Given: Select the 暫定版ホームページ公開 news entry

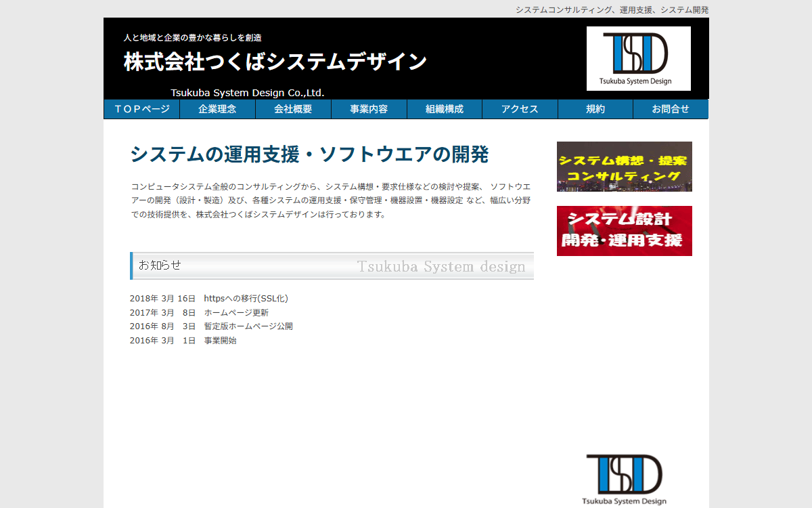Looking at the screenshot, I should pyautogui.click(x=248, y=326).
